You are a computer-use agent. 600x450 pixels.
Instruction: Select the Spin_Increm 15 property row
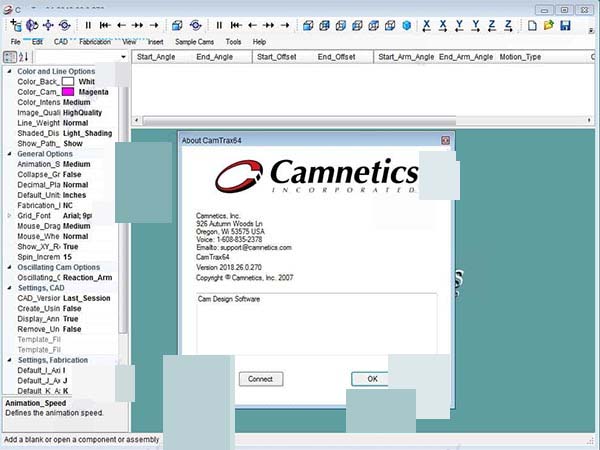(x=60, y=257)
